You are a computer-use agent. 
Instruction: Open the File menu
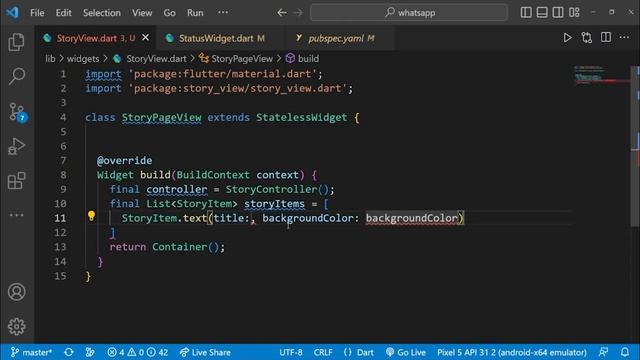tap(37, 13)
